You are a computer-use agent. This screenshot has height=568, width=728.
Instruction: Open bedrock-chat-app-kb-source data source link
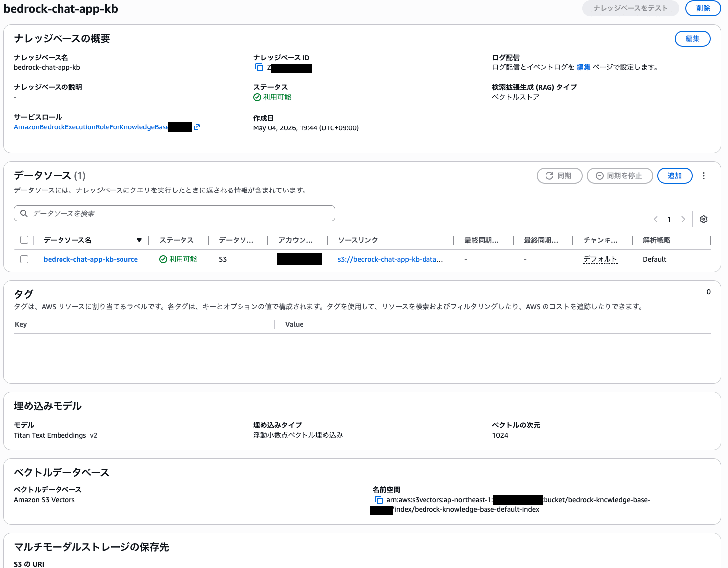(x=91, y=259)
